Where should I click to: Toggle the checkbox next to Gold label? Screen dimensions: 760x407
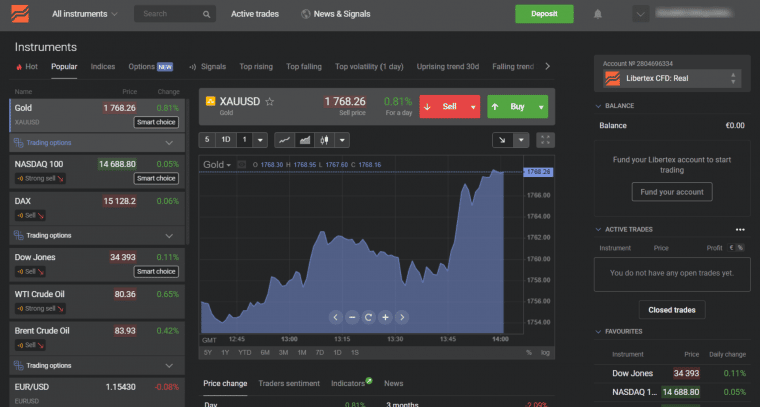(241, 164)
